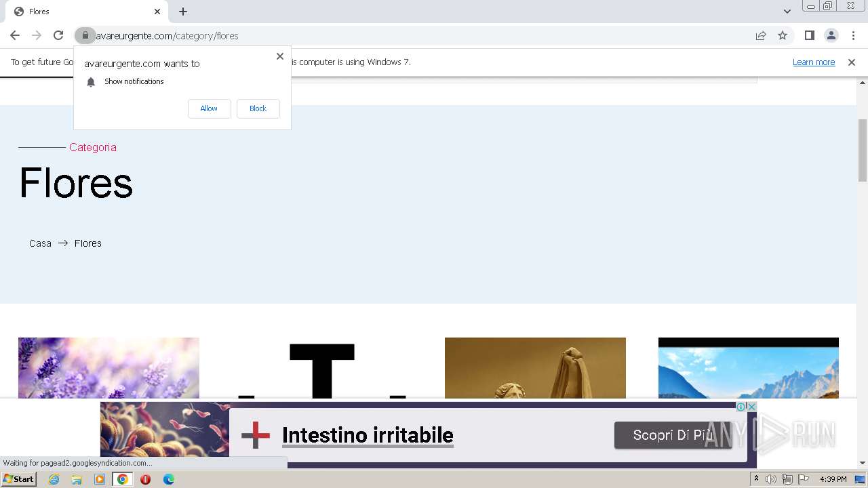Image resolution: width=868 pixels, height=488 pixels.
Task: Block notifications from avareurgente.com
Action: [258, 108]
